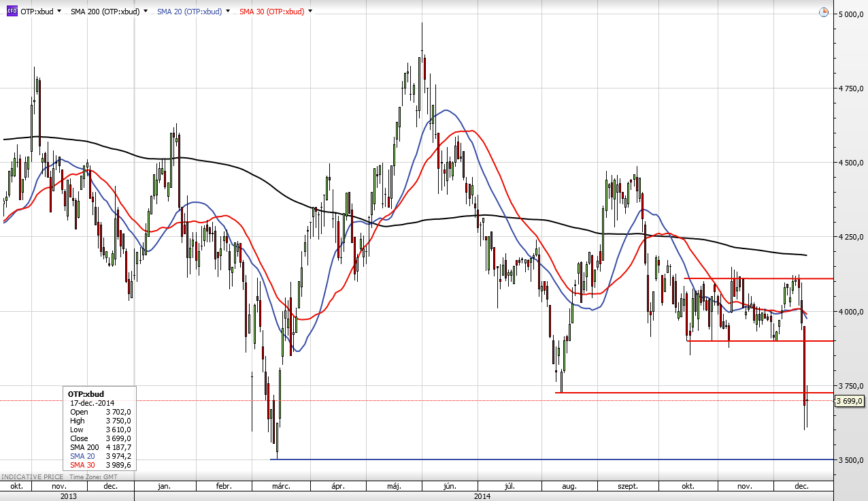Screen dimensions: 868x501
Task: Click the SMA 200 4 187,7 row in data box
Action: click(101, 447)
